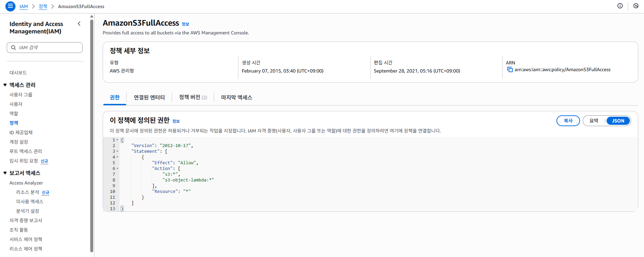Collapse the 보고서 액세스 section
The image size is (644, 257).
click(5, 173)
